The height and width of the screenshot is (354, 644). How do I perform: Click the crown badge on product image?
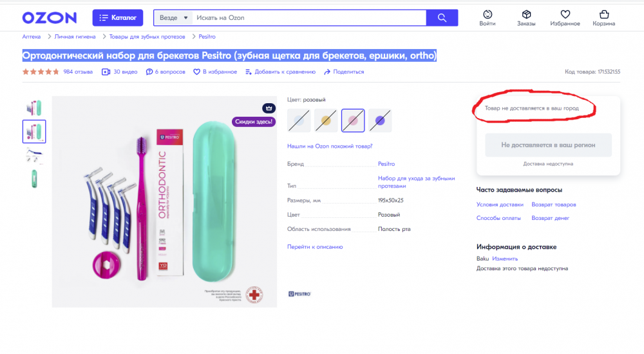coord(268,108)
